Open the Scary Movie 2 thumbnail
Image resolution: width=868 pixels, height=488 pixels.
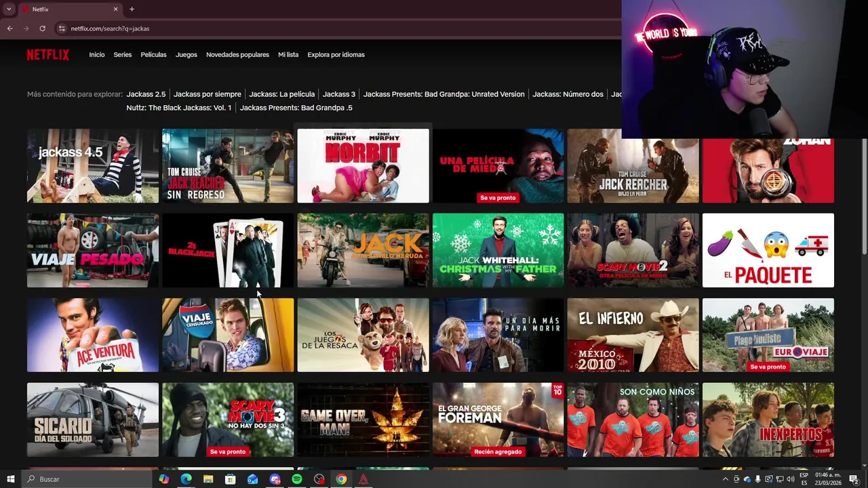coord(633,251)
